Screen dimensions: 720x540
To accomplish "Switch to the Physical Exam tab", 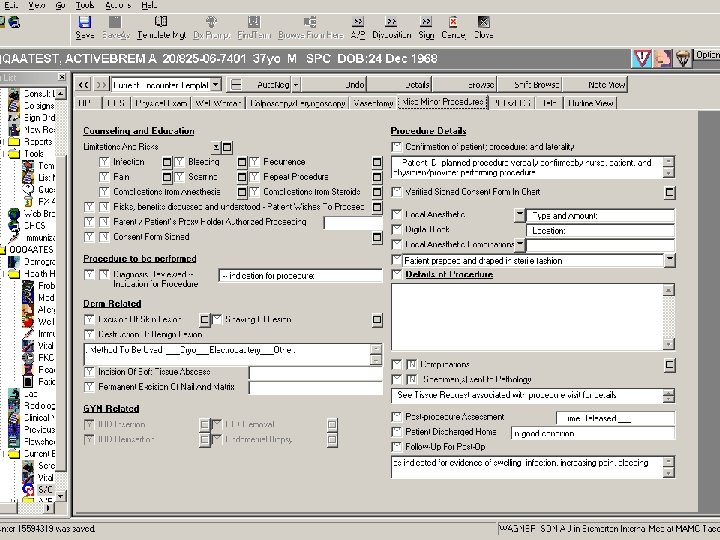I will coord(161,103).
